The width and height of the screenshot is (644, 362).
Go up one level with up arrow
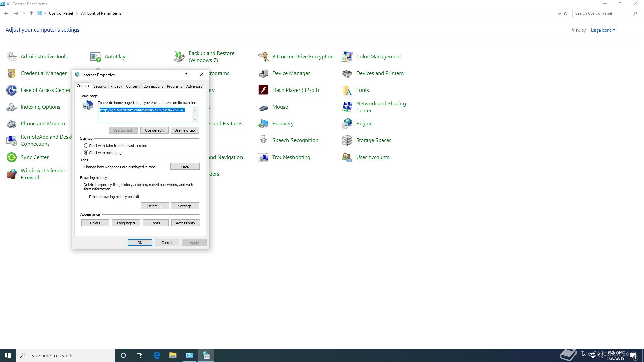31,13
